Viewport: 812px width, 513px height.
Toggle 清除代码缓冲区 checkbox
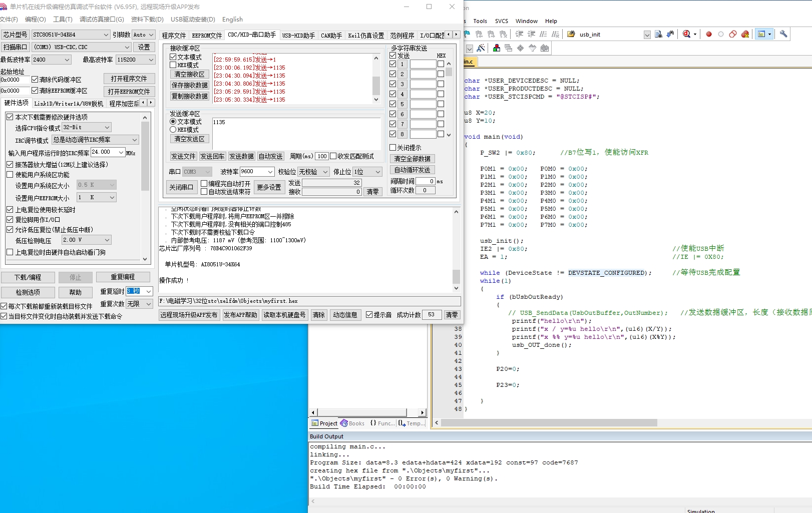coord(35,80)
